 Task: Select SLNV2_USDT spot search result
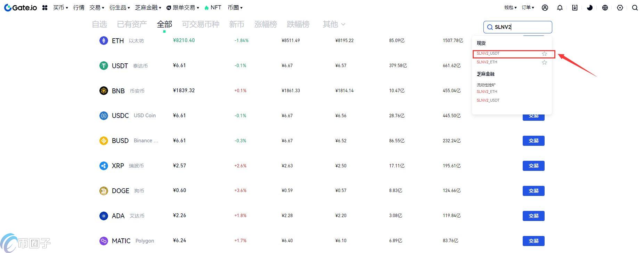[x=488, y=54]
